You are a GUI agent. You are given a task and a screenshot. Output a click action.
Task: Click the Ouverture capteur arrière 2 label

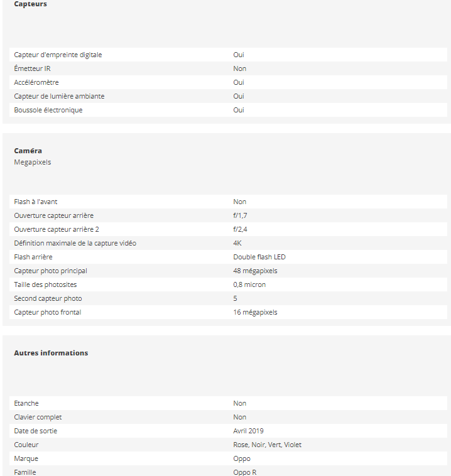coord(57,229)
